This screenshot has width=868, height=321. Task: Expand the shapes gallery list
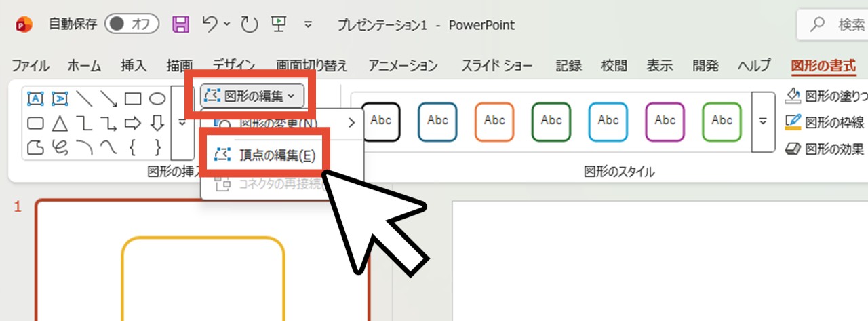tap(182, 123)
